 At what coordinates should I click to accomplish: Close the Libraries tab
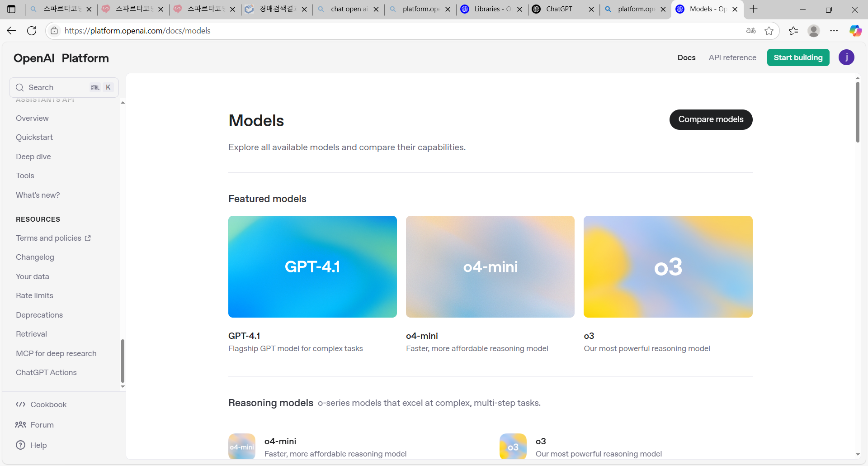point(519,9)
